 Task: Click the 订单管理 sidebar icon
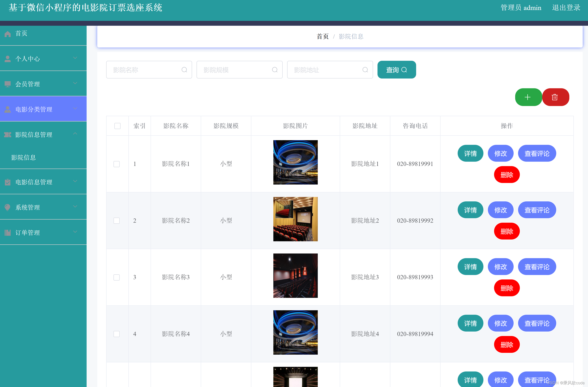(x=8, y=232)
